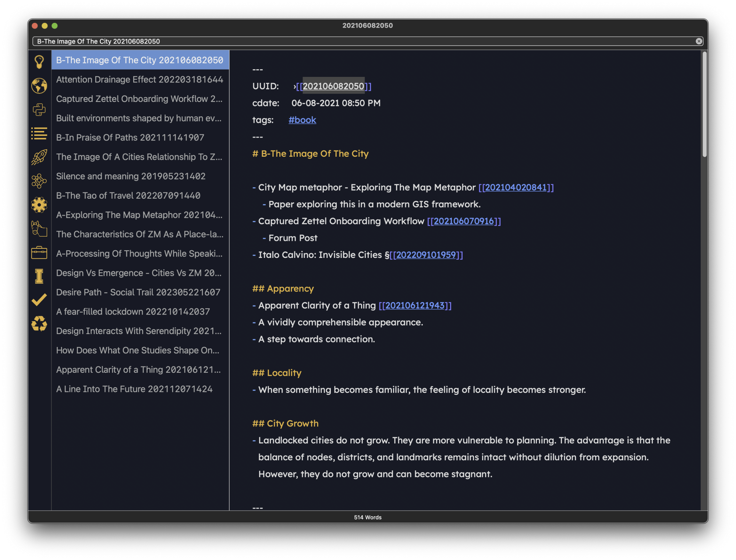736x560 pixels.
Task: Click the bulleted list icon in sidebar
Action: (x=39, y=134)
